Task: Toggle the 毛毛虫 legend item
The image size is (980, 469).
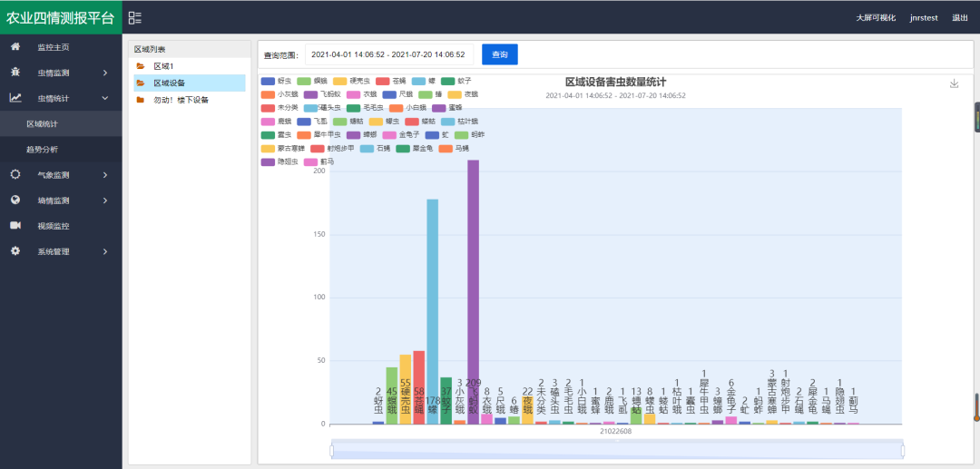Action: tap(365, 108)
